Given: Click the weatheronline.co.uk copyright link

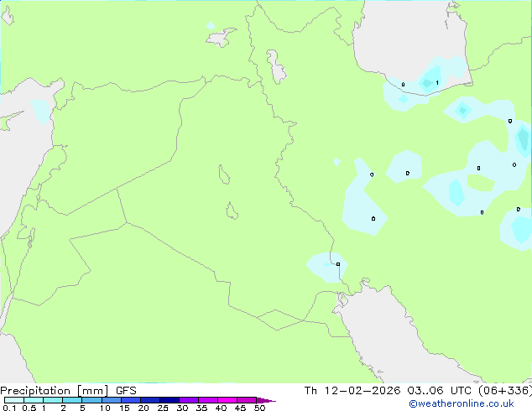Looking at the screenshot, I should 462,403.
